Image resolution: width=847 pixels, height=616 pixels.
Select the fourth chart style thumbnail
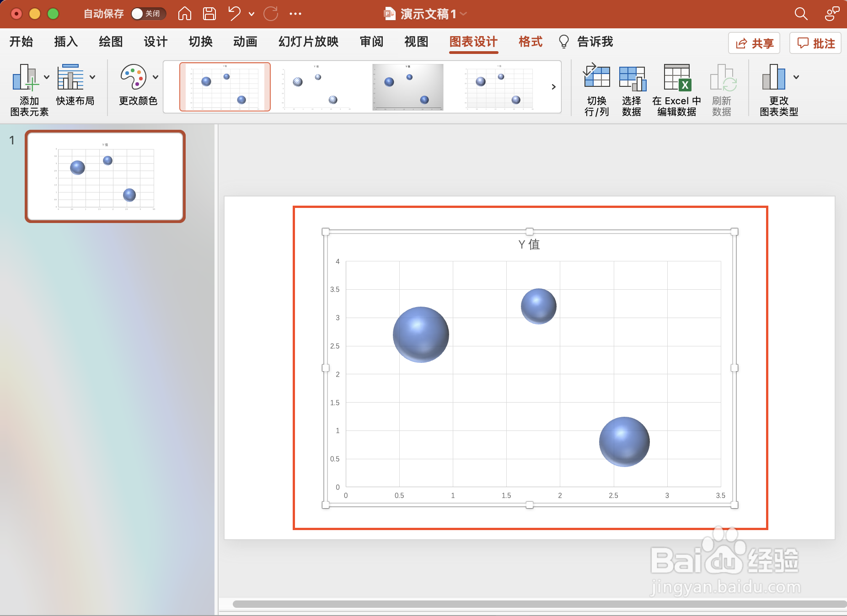[x=499, y=87]
